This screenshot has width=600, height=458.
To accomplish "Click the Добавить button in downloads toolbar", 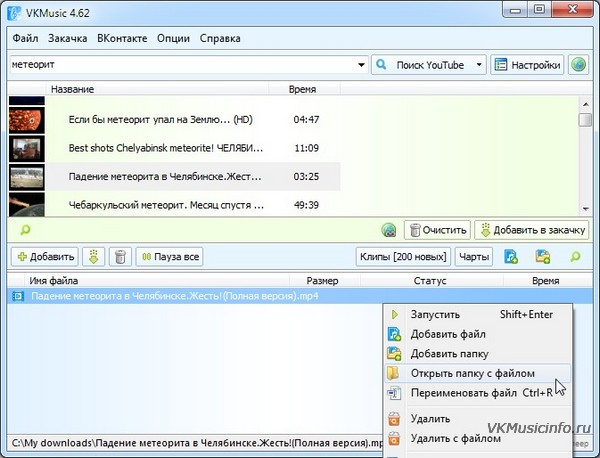I will click(45, 257).
